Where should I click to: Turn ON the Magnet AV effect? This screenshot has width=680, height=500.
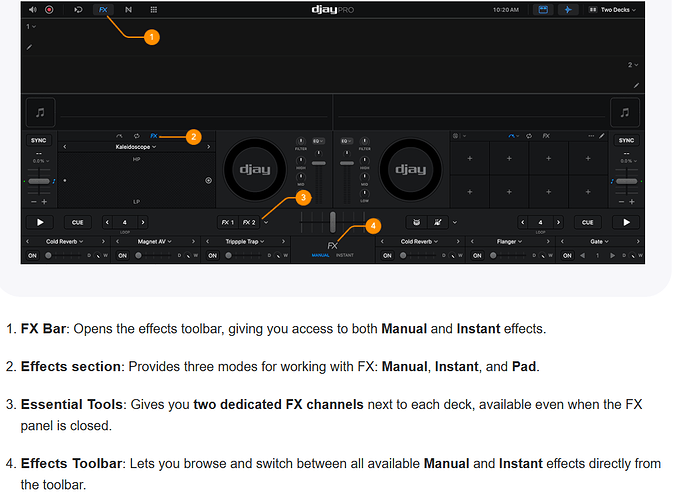click(123, 256)
